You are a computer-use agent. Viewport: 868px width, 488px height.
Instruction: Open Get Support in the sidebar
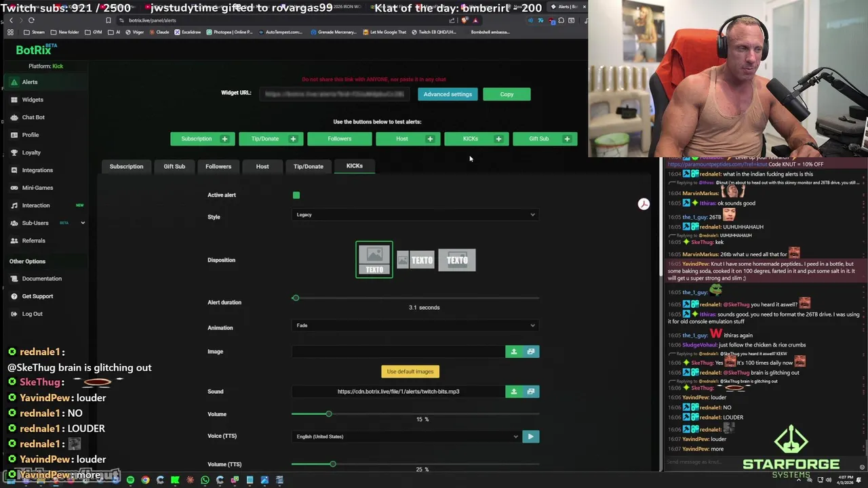(37, 296)
